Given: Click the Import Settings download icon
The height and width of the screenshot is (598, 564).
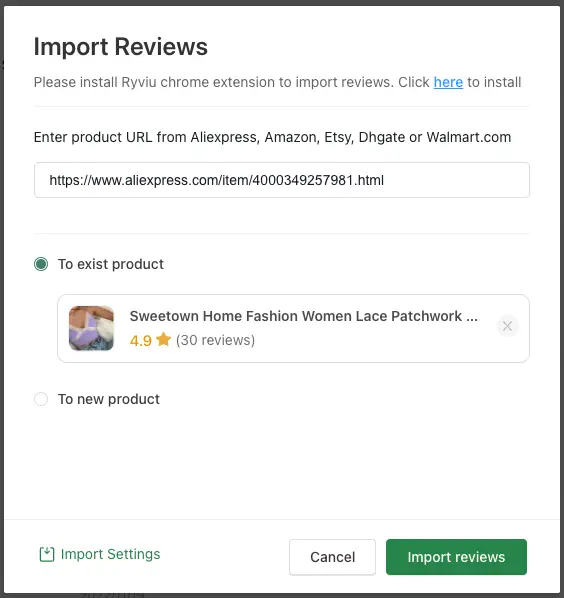Looking at the screenshot, I should click(x=47, y=554).
